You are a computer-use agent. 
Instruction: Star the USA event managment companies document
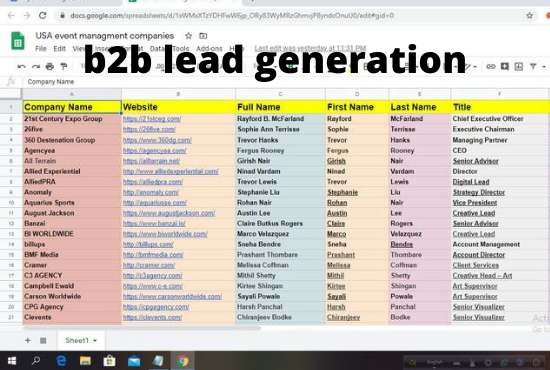tap(188, 36)
